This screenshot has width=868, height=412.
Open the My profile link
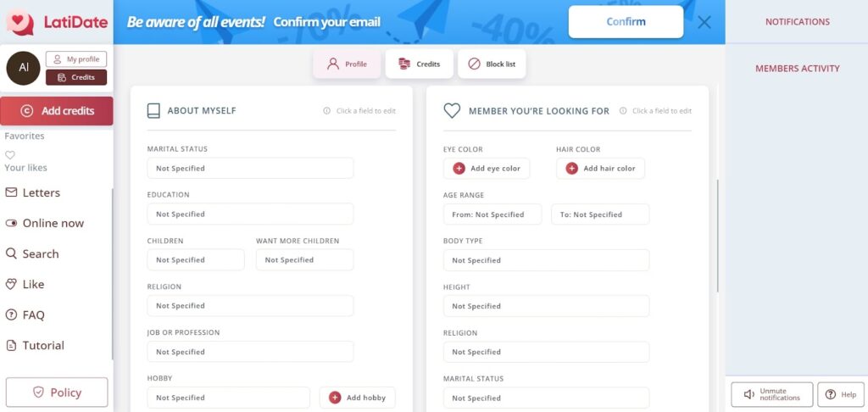pos(76,59)
